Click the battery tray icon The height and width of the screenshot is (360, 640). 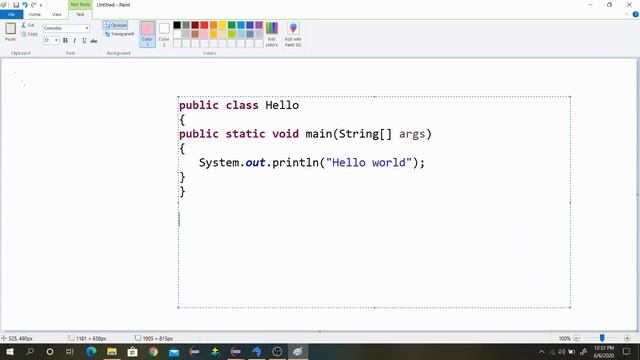pyautogui.click(x=572, y=351)
